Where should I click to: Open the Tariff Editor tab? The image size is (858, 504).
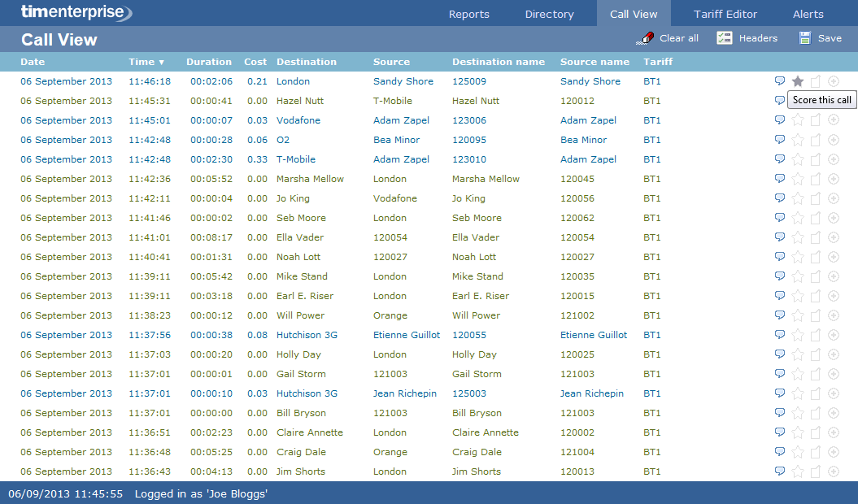click(x=725, y=15)
